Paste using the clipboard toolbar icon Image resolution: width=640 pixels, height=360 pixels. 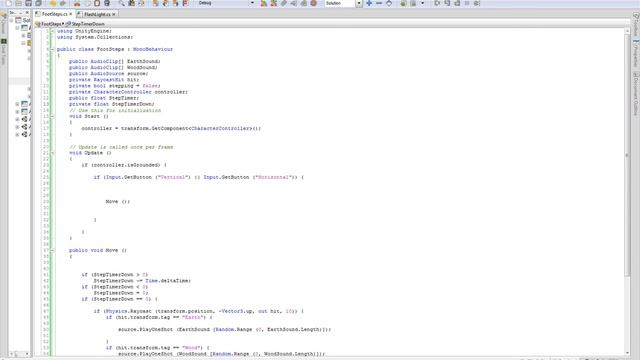tap(97, 3)
